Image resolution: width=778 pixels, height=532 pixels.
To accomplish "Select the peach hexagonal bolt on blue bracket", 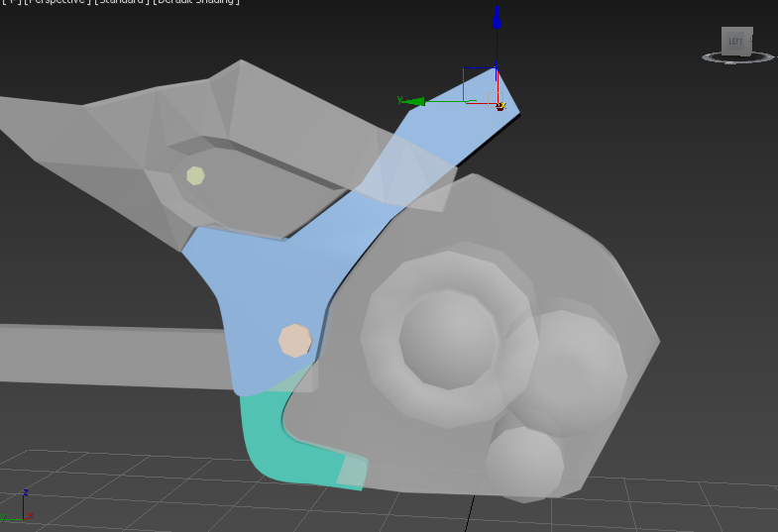I will (x=295, y=340).
